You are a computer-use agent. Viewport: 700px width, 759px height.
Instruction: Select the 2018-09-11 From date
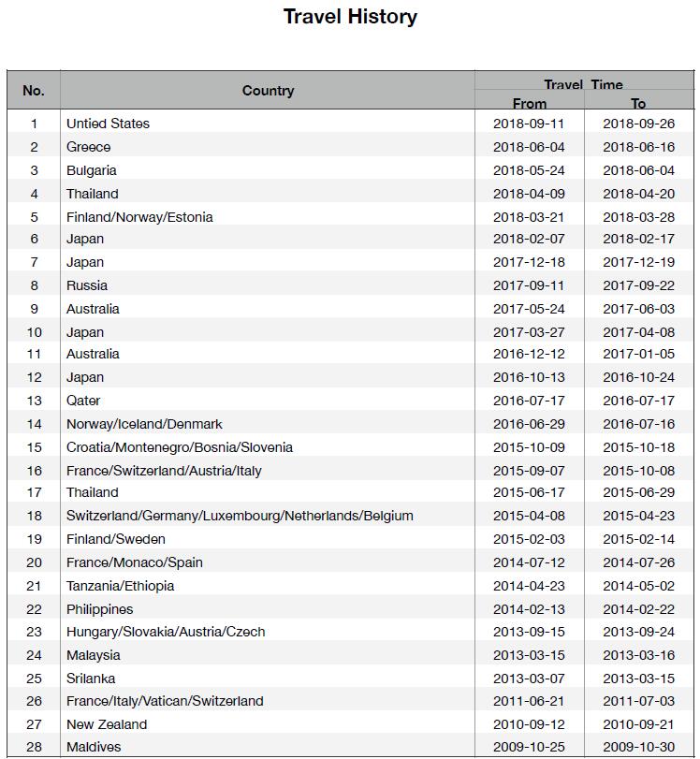[530, 124]
